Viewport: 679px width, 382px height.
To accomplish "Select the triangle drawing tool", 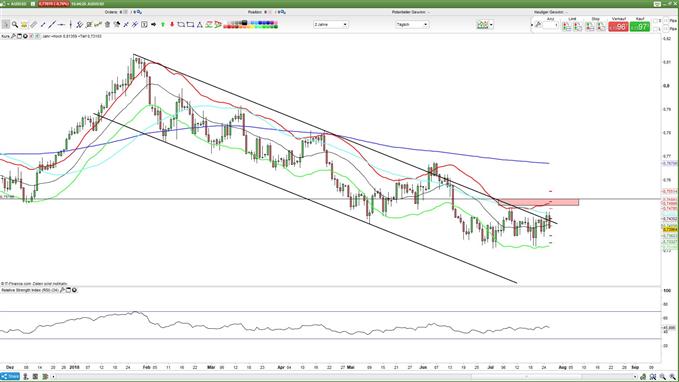I will [x=200, y=25].
